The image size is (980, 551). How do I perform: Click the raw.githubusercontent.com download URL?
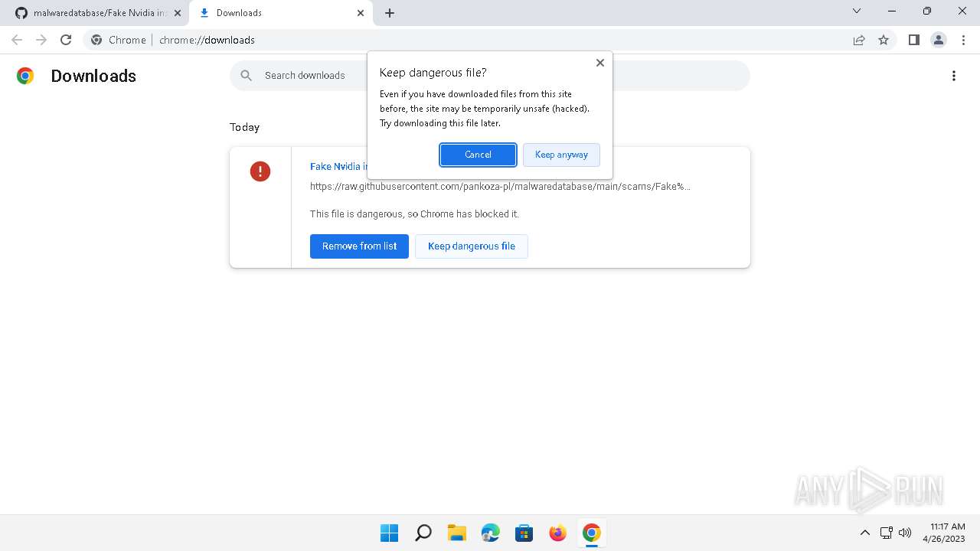pyautogui.click(x=500, y=186)
